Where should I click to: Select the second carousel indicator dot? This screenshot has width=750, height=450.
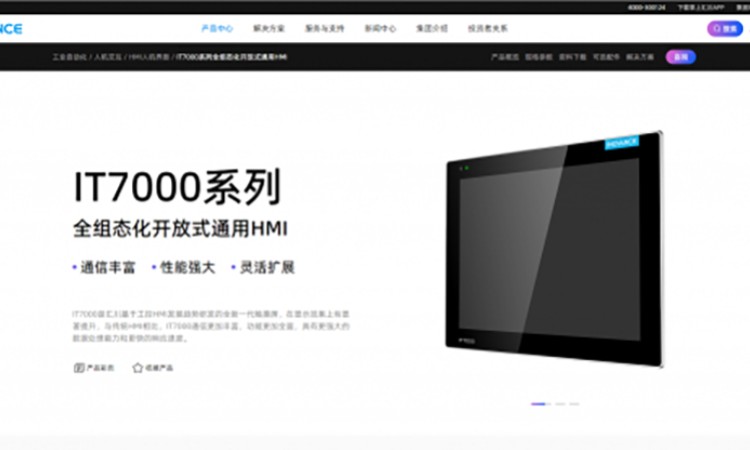pyautogui.click(x=559, y=404)
